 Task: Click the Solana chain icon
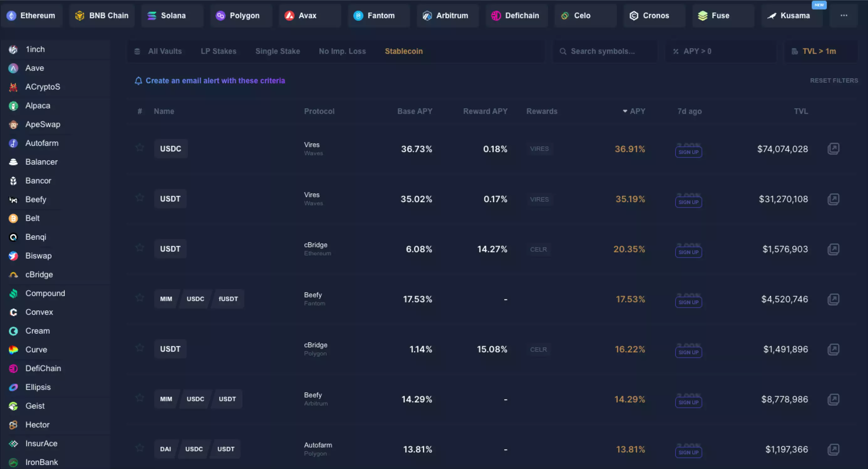152,16
